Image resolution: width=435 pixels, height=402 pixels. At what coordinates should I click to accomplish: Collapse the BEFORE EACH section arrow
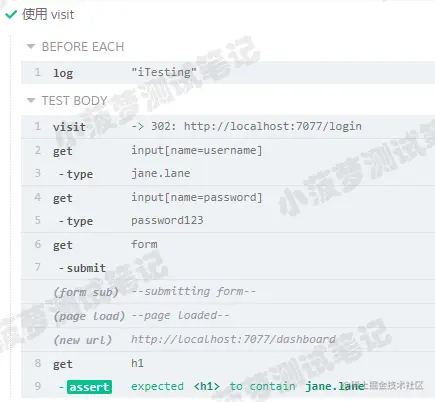pyautogui.click(x=31, y=46)
